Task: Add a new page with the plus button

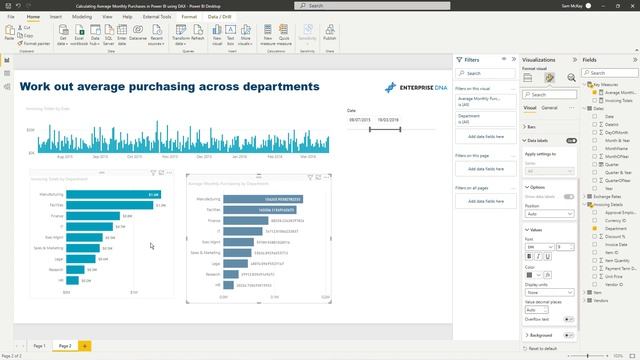Action: coord(85,346)
